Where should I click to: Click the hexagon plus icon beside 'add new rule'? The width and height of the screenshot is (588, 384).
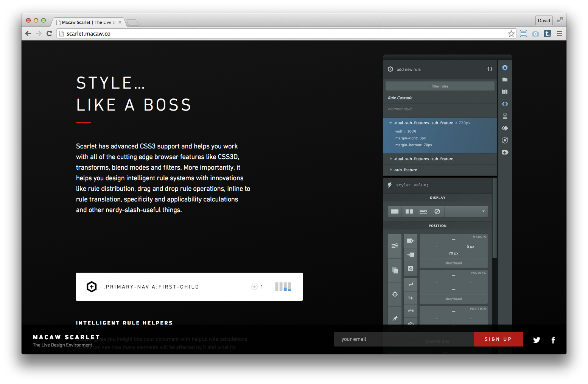click(x=390, y=69)
